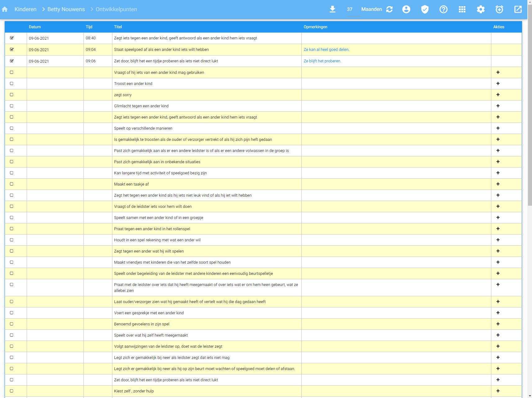Open the apps grid icon
This screenshot has width=532, height=398.
(x=462, y=9)
